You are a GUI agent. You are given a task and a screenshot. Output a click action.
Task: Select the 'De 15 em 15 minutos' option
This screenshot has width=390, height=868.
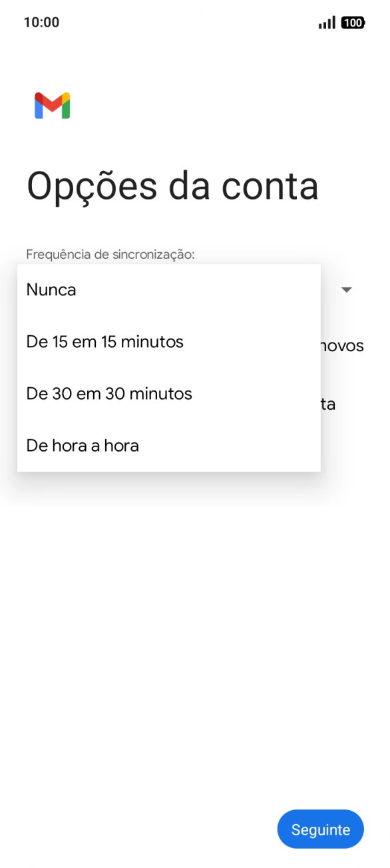click(x=104, y=341)
